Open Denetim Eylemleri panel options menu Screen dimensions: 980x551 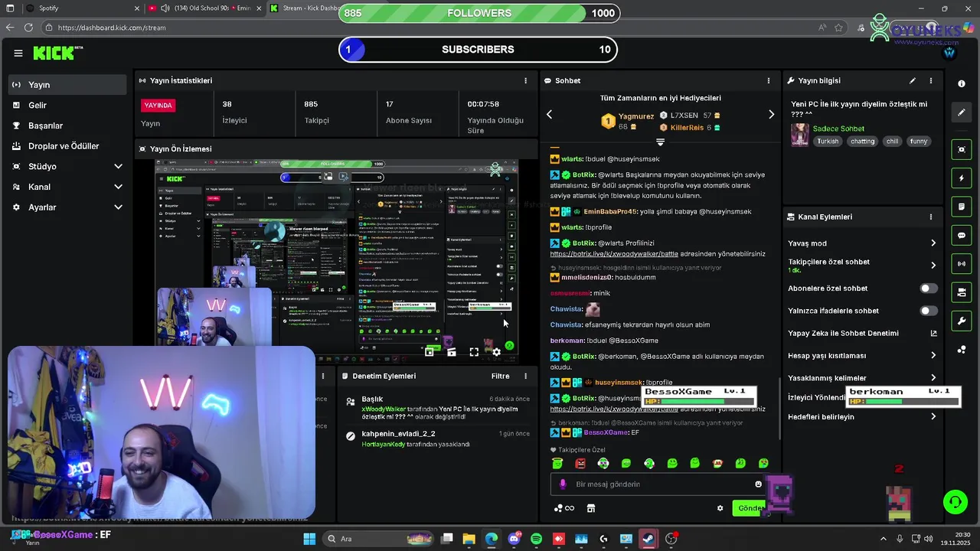[525, 376]
